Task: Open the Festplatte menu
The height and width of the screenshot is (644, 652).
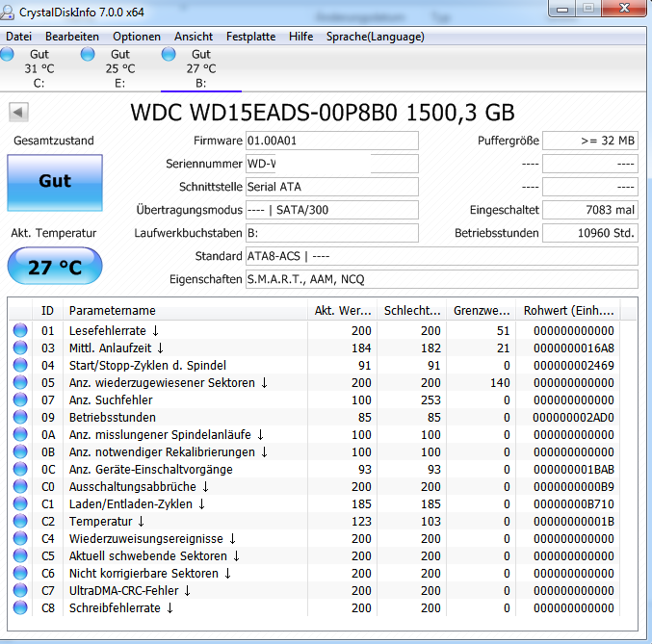Action: pyautogui.click(x=250, y=37)
